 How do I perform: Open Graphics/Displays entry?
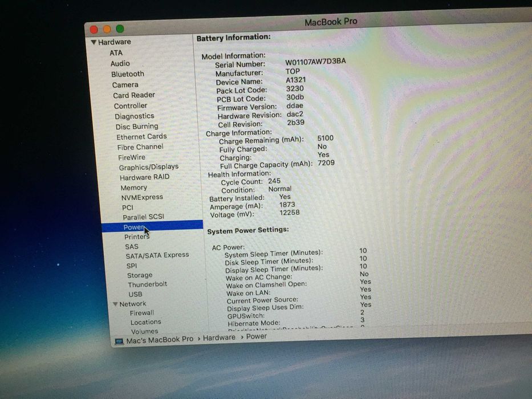click(149, 167)
